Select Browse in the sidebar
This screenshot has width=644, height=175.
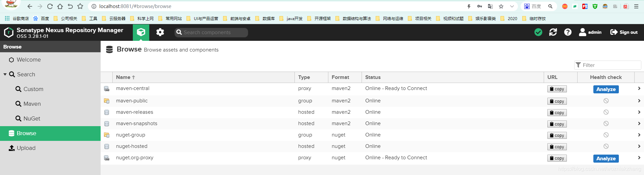point(50,133)
